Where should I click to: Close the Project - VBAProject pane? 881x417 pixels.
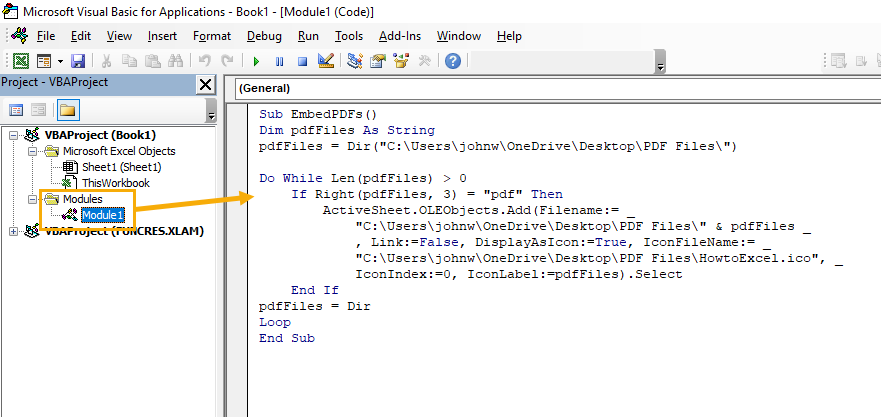[205, 84]
